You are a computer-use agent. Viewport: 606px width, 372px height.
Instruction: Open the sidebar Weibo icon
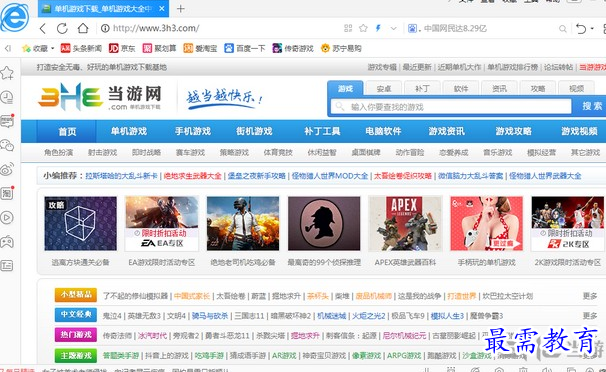coord(7,169)
